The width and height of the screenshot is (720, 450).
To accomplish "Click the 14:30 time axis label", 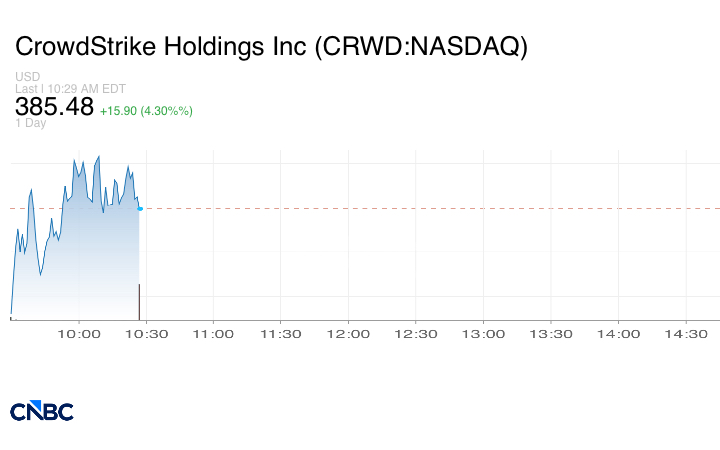I will click(685, 335).
